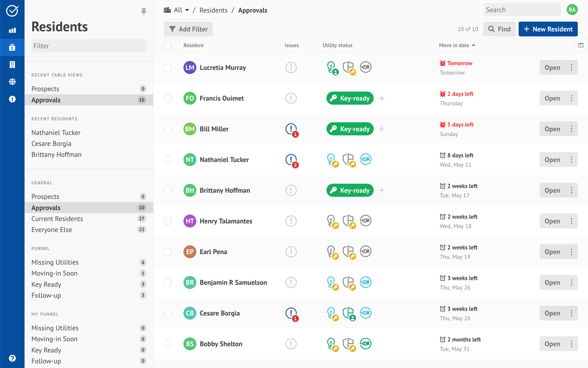The height and width of the screenshot is (368, 588).
Task: Open the All properties dropdown in the breadcrumb
Action: point(176,10)
